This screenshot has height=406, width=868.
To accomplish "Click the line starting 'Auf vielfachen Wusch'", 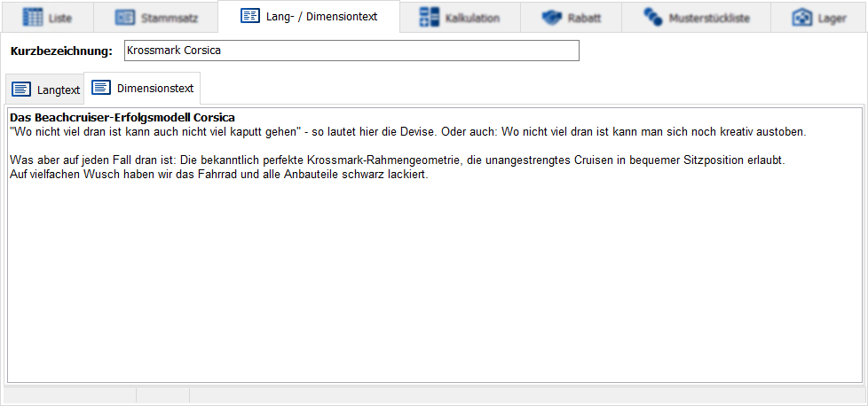I will (219, 175).
